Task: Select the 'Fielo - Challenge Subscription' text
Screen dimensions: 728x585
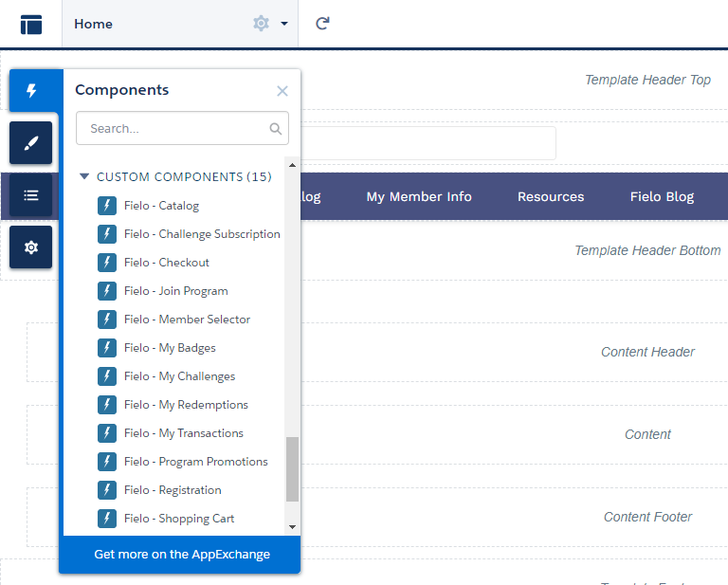Action: point(202,234)
